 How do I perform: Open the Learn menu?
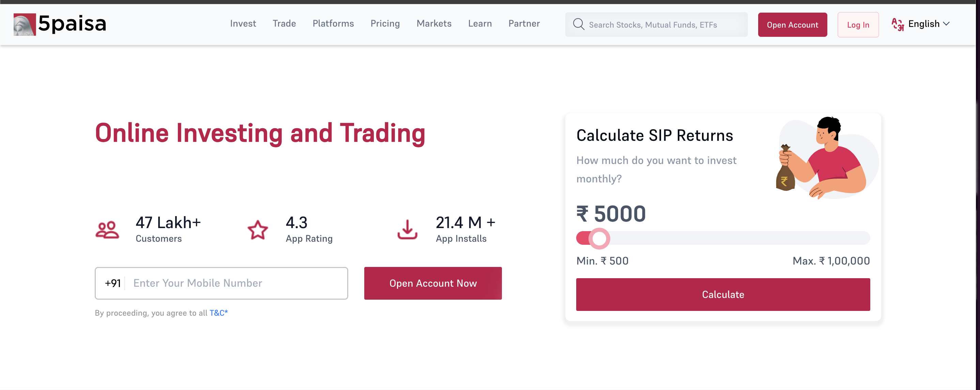click(480, 24)
